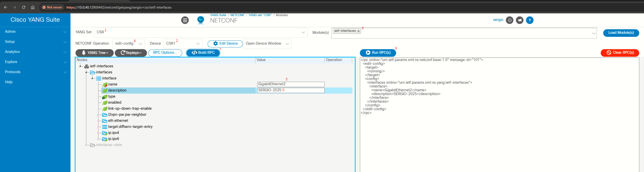Reload the browser page
The image size is (644, 172).
[23, 7]
